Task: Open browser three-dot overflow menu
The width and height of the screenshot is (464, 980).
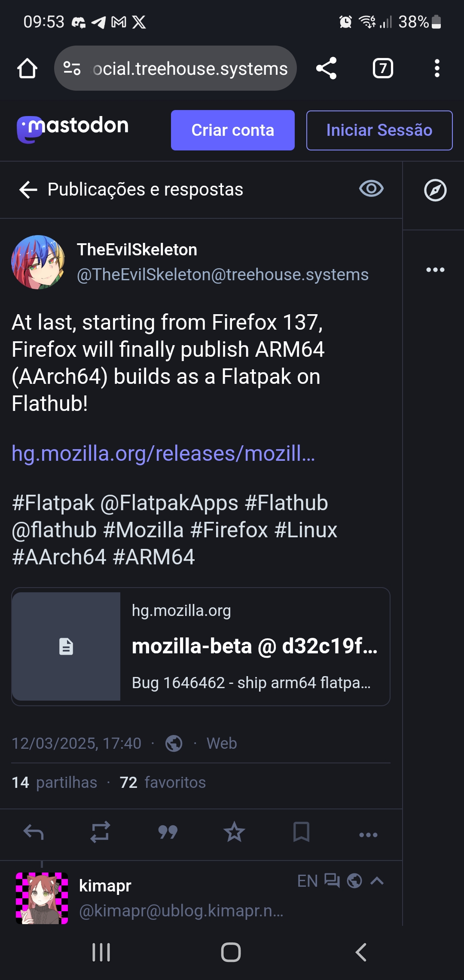Action: point(437,68)
